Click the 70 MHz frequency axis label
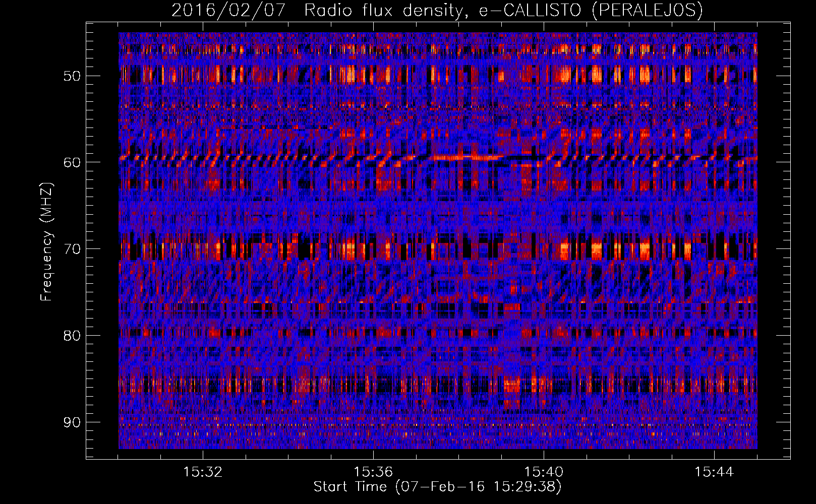 [x=72, y=249]
